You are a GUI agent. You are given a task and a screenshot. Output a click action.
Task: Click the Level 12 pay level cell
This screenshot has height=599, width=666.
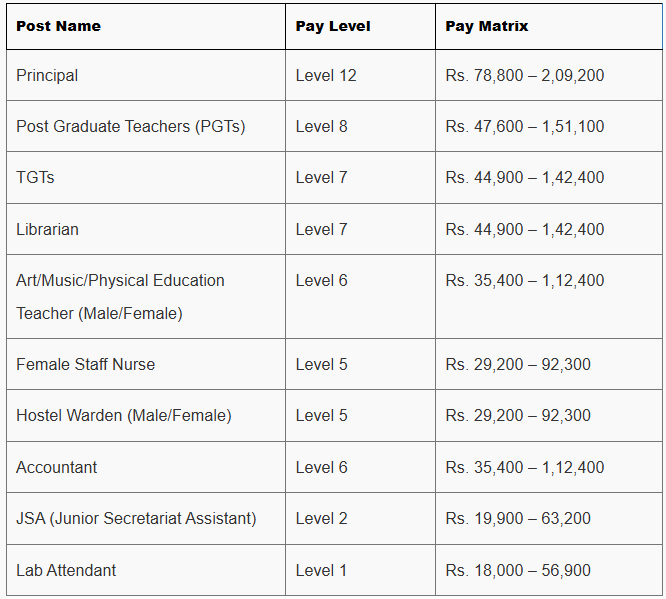click(x=326, y=75)
